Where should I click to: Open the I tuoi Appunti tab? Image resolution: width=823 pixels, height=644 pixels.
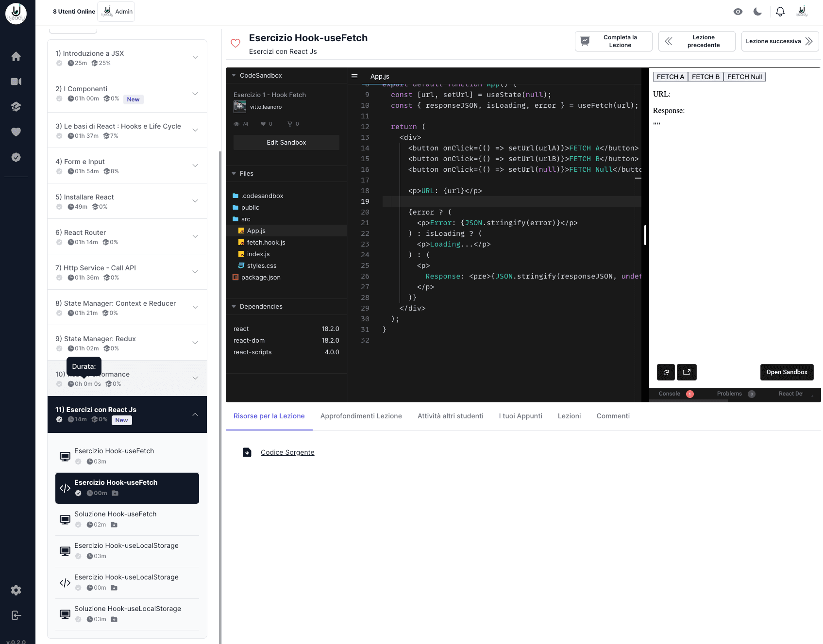tap(520, 416)
